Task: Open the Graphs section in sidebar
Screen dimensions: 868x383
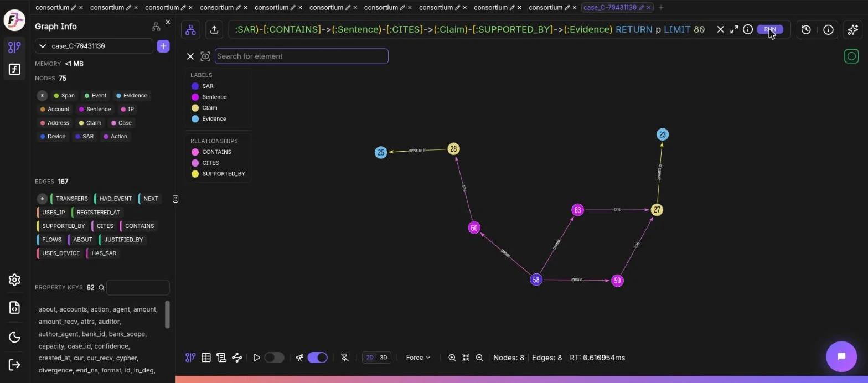Action: [14, 48]
